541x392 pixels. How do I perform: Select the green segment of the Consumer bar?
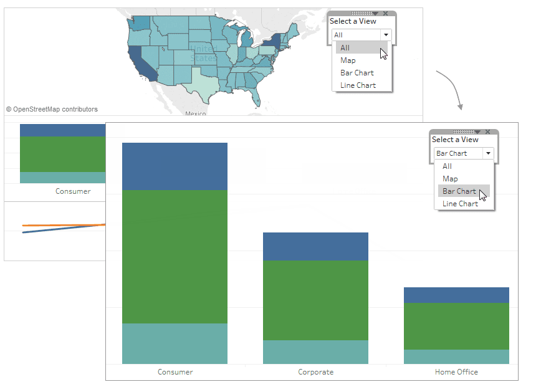(x=175, y=257)
